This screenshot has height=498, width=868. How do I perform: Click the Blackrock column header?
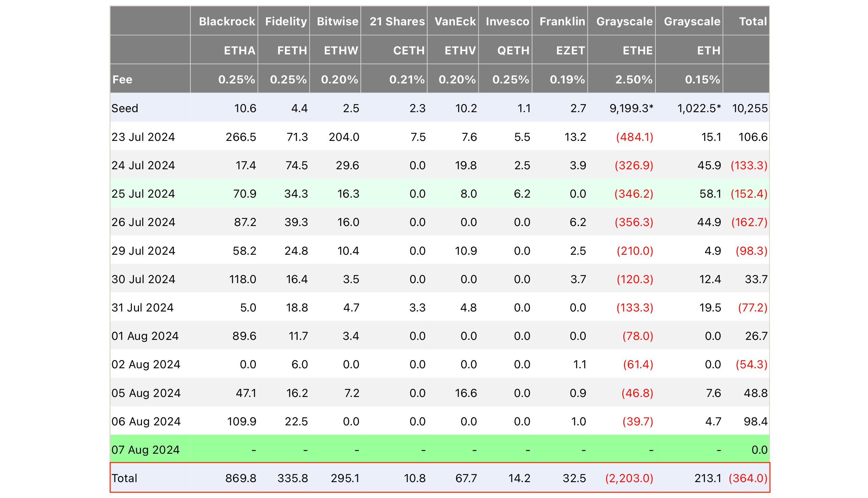[x=226, y=21]
